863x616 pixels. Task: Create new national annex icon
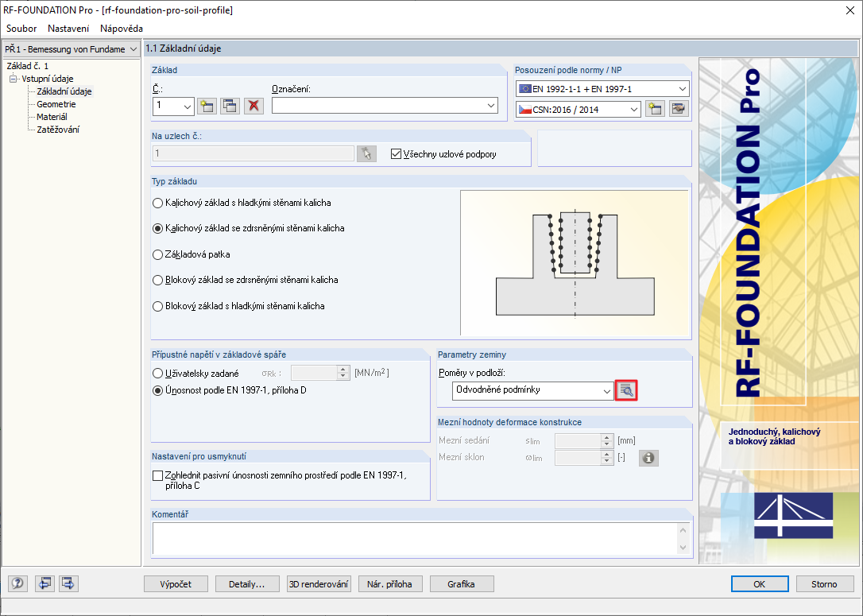pos(655,109)
